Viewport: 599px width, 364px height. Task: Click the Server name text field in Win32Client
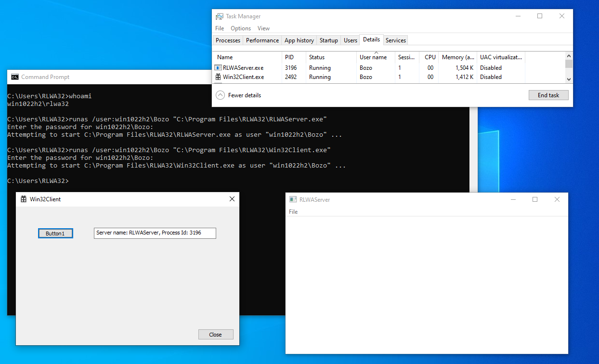(155, 233)
